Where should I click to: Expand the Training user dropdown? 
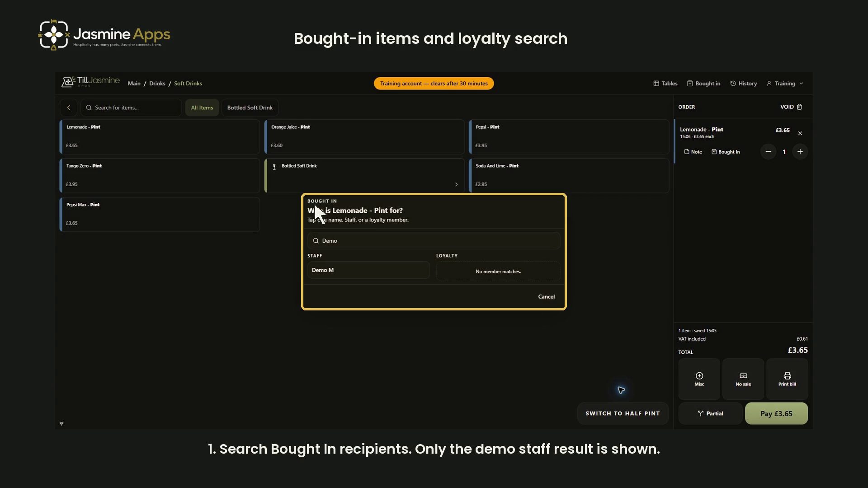coord(785,84)
